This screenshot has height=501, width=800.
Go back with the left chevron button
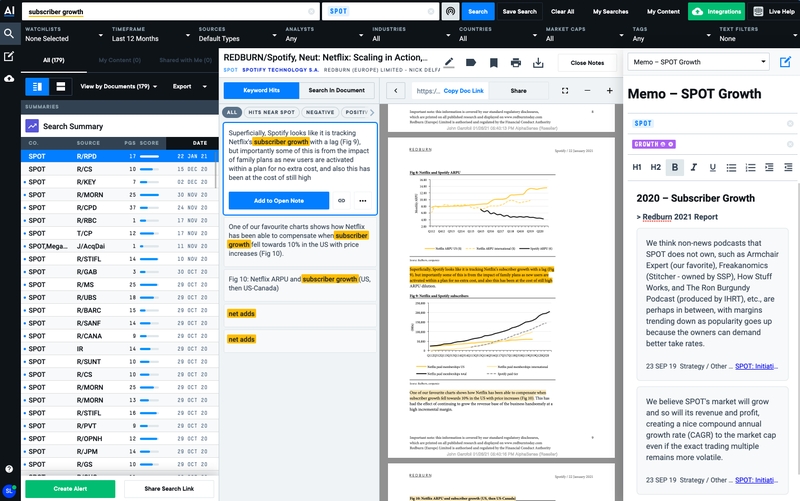395,91
